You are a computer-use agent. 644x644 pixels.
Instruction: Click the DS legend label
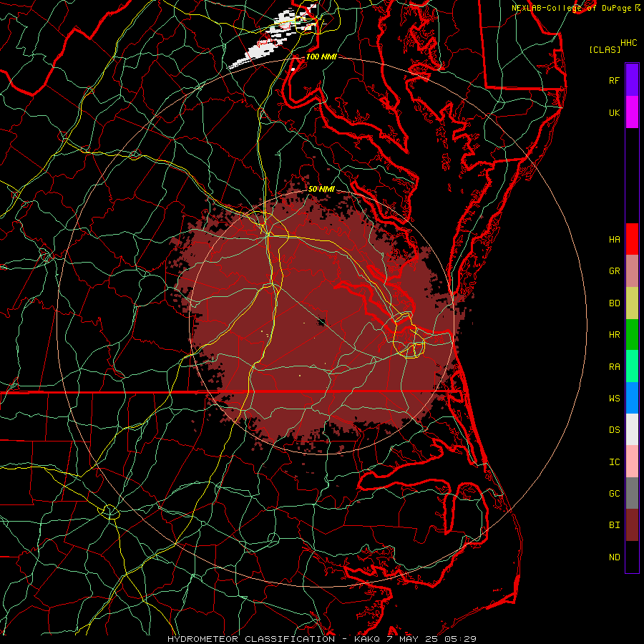tap(614, 430)
